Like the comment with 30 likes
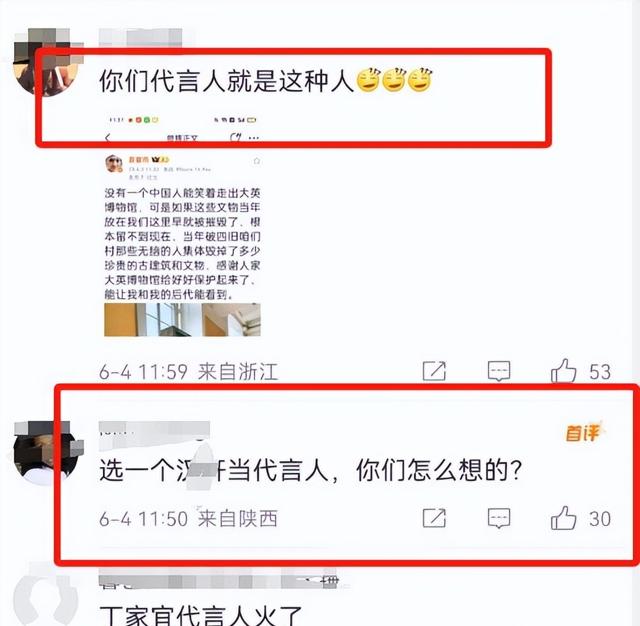Viewport: 640px width, 626px height. point(564,518)
